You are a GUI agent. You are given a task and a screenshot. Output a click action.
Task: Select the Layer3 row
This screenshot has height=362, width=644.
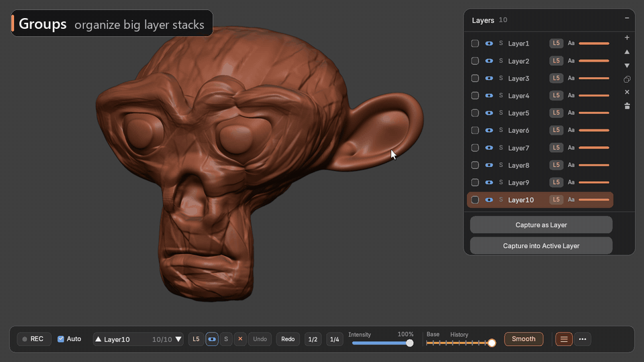tap(540, 78)
